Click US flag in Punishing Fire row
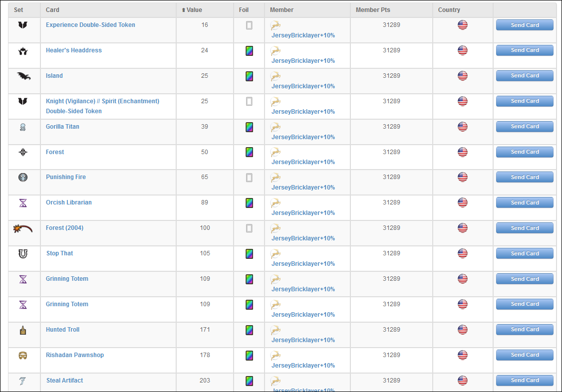Image resolution: width=562 pixels, height=392 pixels. tap(463, 177)
